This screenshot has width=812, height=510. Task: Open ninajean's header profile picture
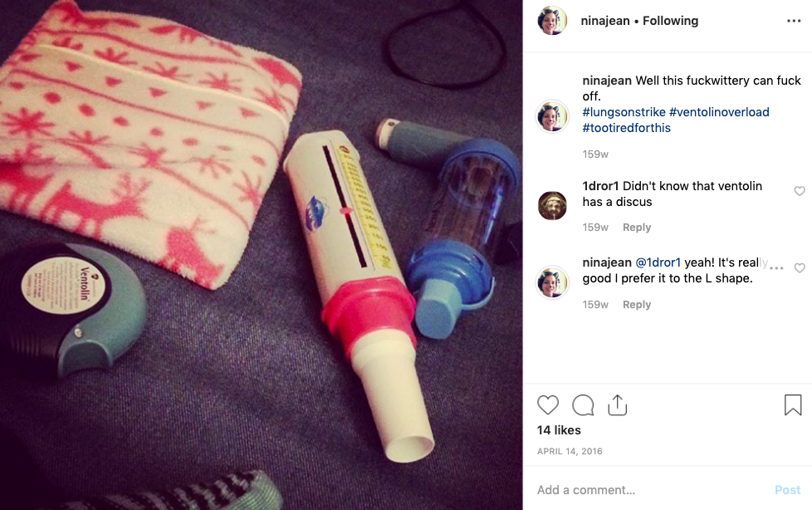(x=552, y=21)
